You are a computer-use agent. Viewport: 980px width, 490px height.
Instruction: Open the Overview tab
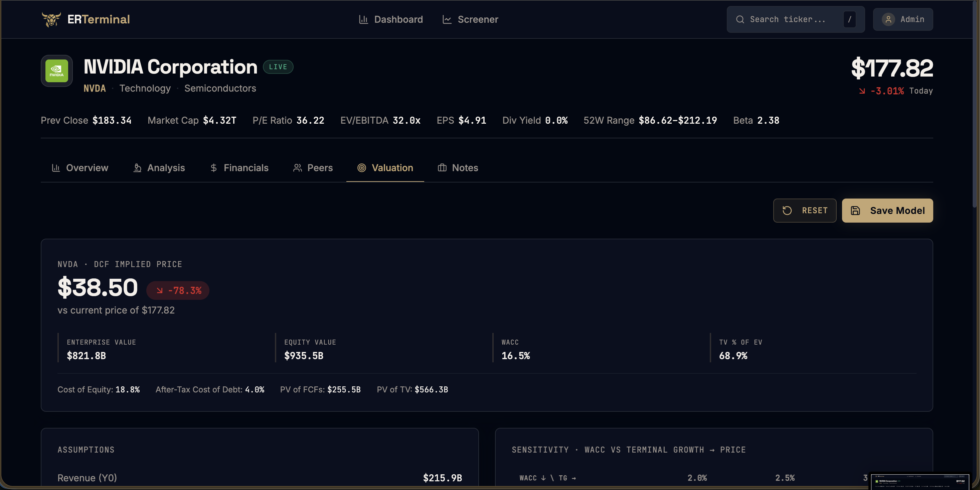click(80, 168)
